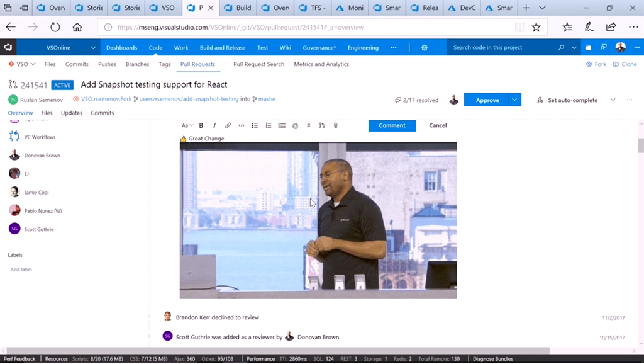Image resolution: width=644 pixels, height=364 pixels.
Task: Click the Add label input field
Action: coord(21,270)
